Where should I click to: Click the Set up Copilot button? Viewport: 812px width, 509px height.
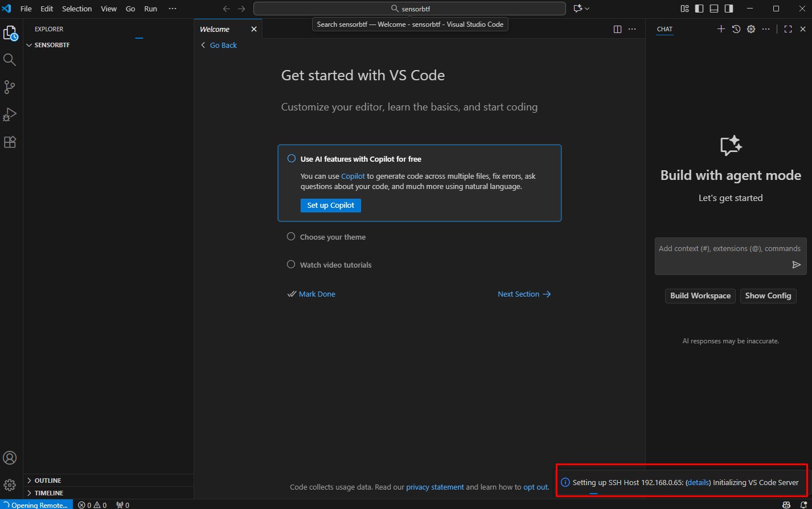[330, 206]
